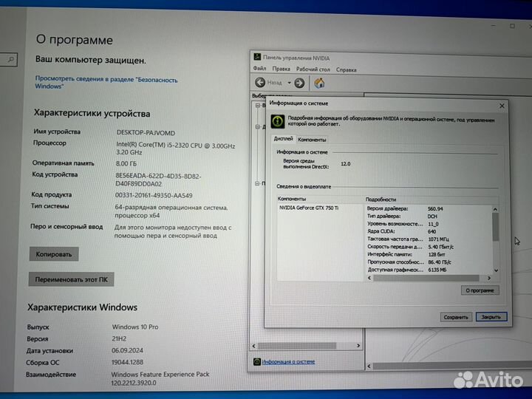Image resolution: width=532 pixels, height=399 pixels.
Task: Click version value 21H2
Action: click(119, 338)
